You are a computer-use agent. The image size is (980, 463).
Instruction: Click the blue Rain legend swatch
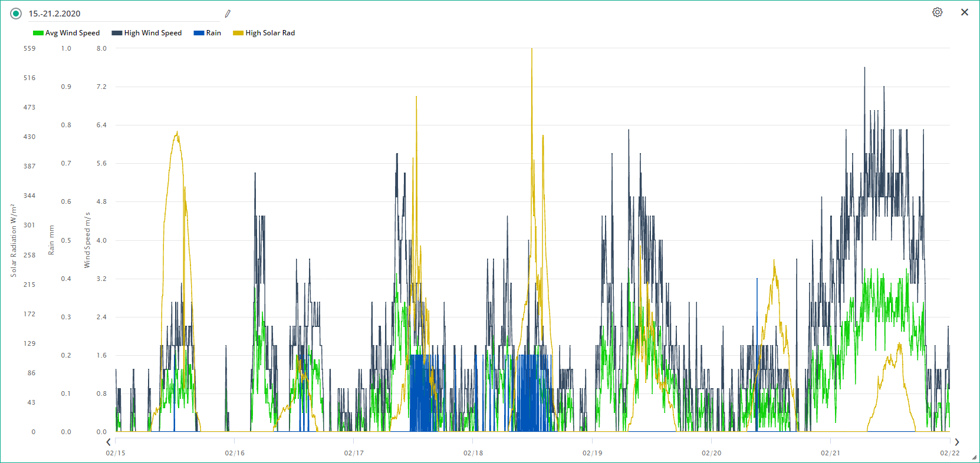199,33
